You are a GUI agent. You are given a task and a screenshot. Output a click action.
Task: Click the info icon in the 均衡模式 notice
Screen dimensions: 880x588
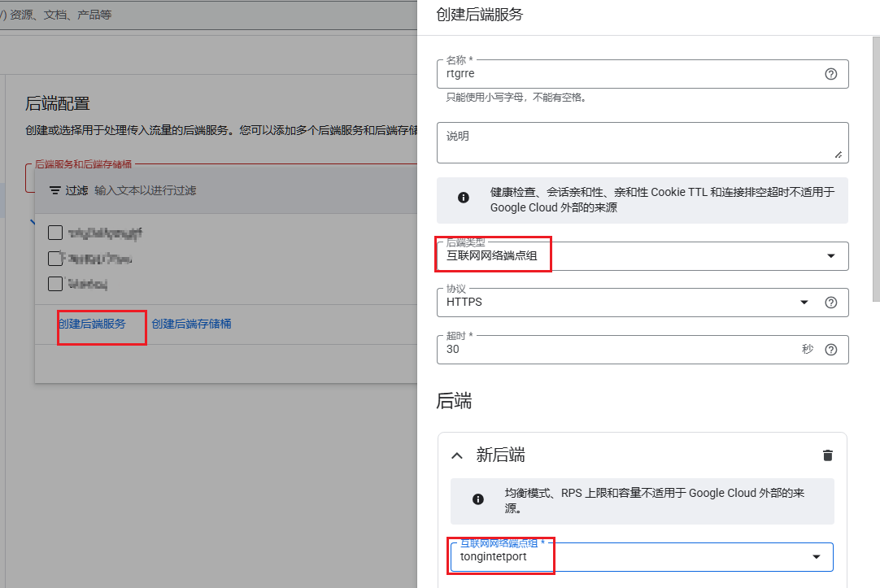pyautogui.click(x=478, y=499)
